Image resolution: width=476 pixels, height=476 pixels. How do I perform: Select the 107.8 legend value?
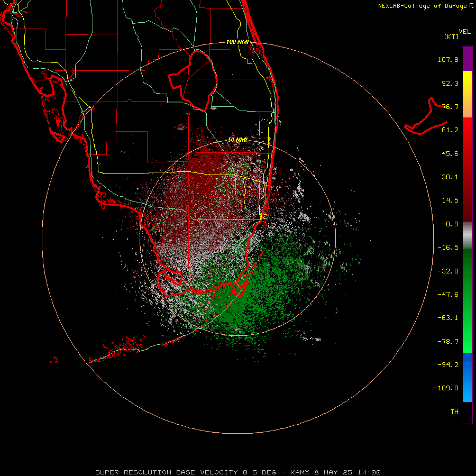coord(448,59)
